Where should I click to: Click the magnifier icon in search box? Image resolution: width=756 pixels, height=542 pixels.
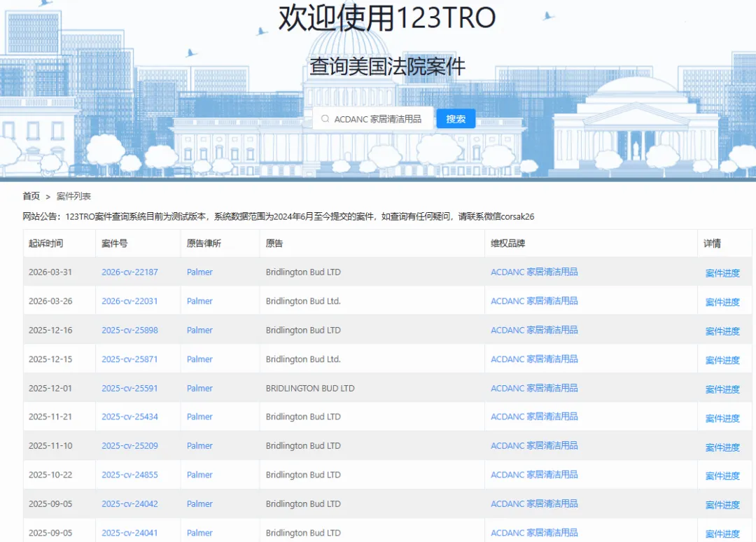tap(325, 119)
